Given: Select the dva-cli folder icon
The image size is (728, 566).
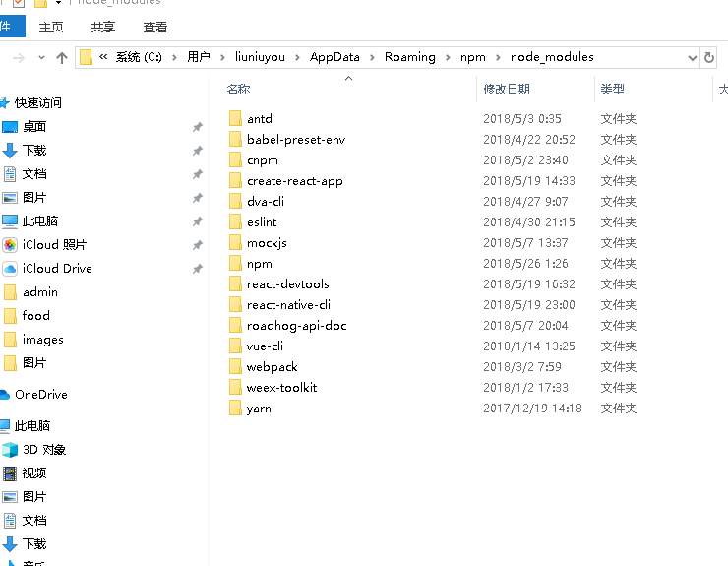Looking at the screenshot, I should coord(235,201).
